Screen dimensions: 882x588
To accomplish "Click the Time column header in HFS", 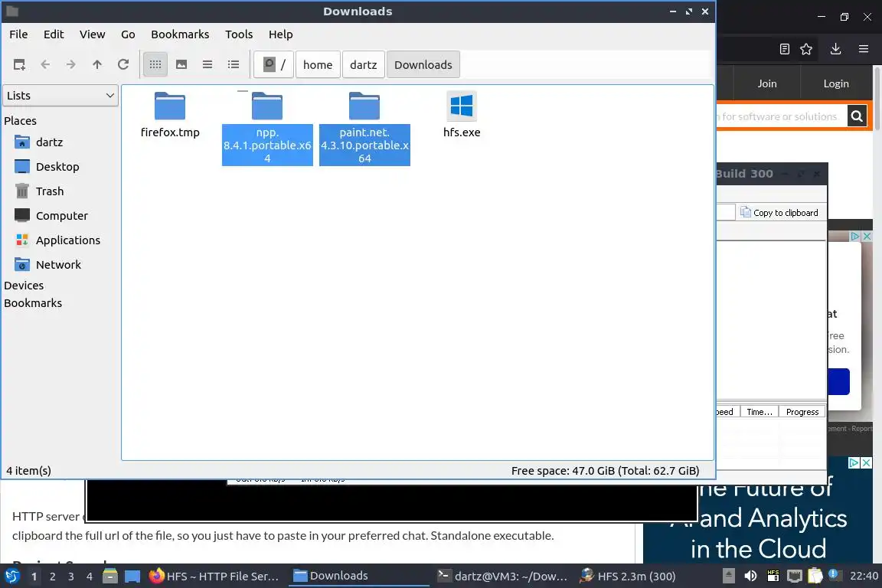I will point(759,412).
